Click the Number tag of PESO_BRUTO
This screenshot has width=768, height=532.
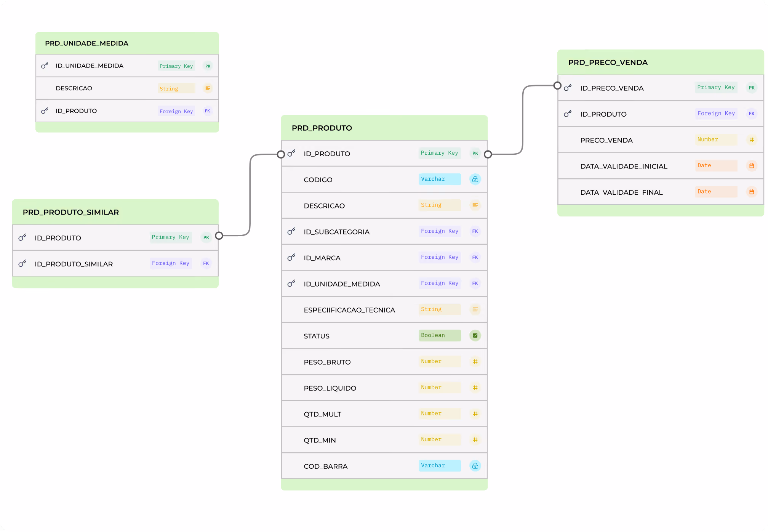[440, 361]
